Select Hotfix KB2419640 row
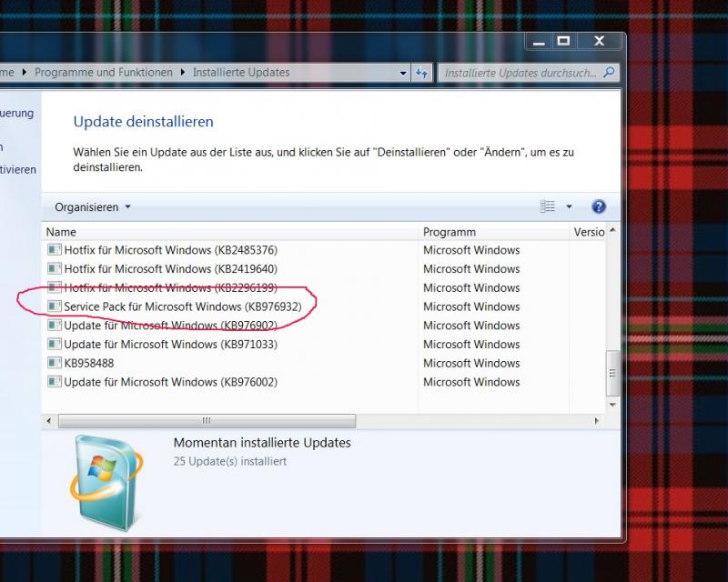728x582 pixels. [325, 269]
